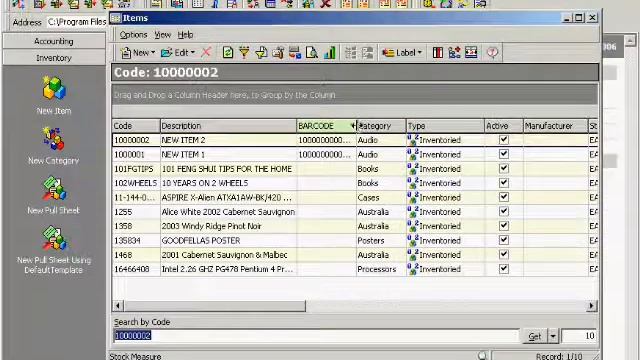Toggle Active for GOODFELLAS POSTER

click(x=504, y=240)
